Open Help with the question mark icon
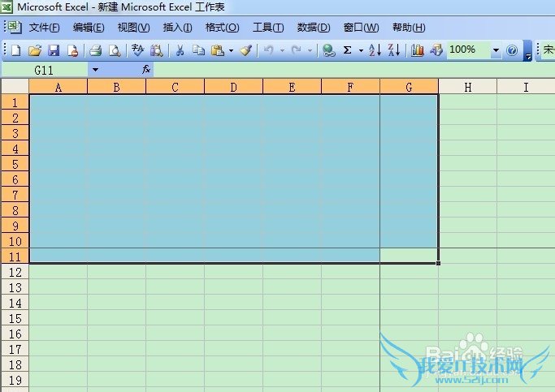The height and width of the screenshot is (392, 555). pyautogui.click(x=512, y=50)
